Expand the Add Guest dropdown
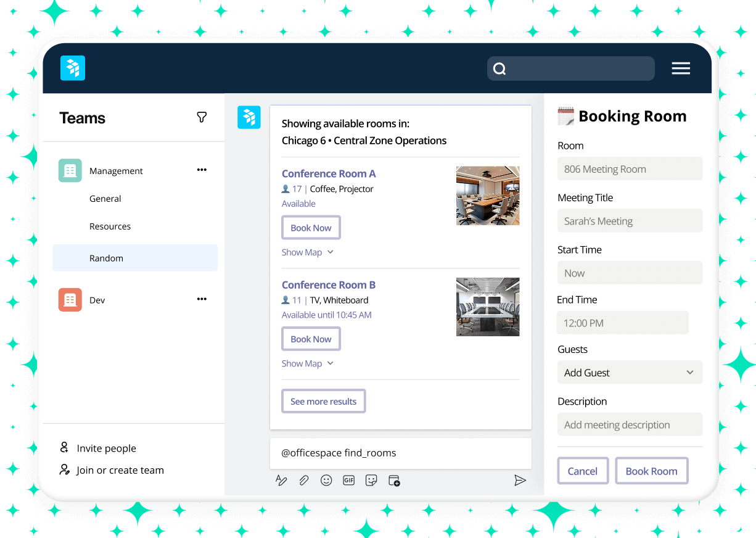756x538 pixels. tap(630, 372)
